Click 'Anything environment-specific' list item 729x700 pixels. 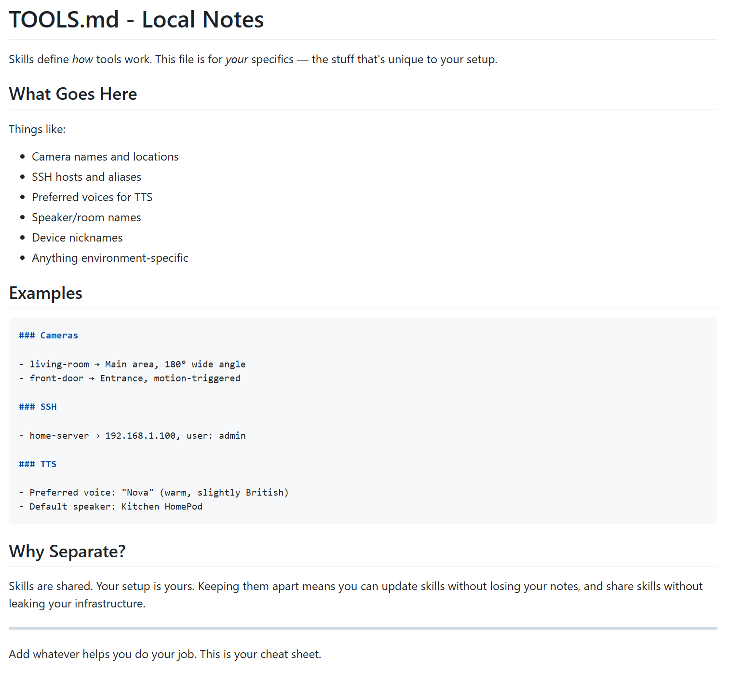click(110, 258)
